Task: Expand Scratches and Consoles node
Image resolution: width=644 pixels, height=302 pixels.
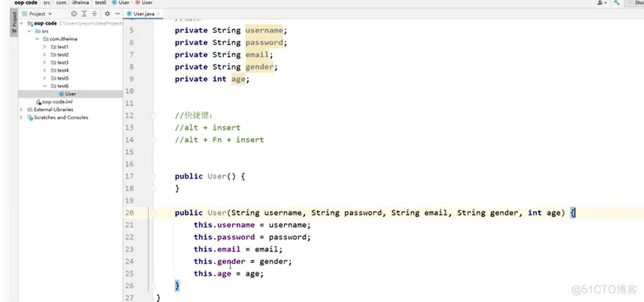Action: (x=21, y=117)
